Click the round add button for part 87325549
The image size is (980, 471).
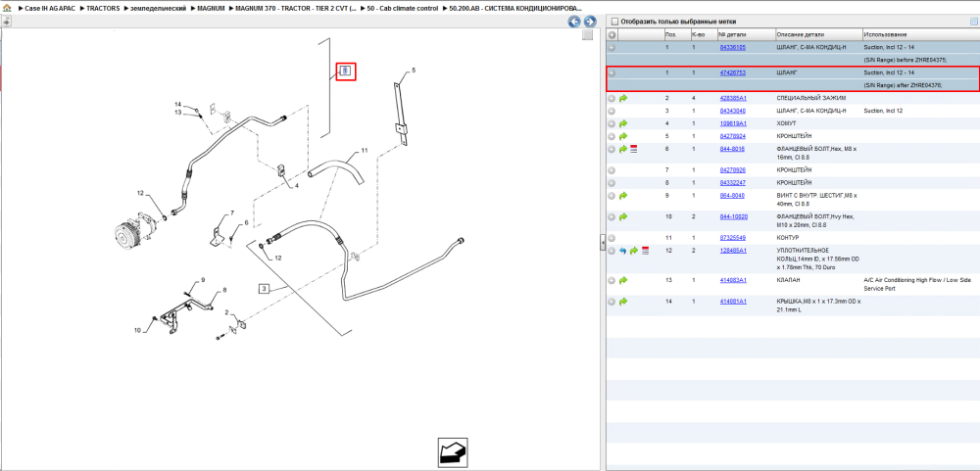point(612,238)
